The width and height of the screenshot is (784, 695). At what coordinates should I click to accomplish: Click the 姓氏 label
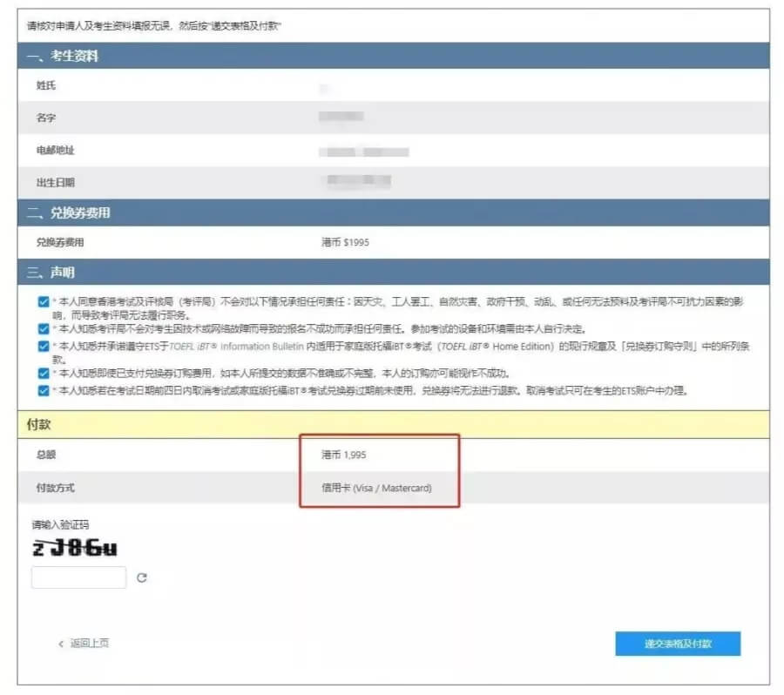click(46, 85)
